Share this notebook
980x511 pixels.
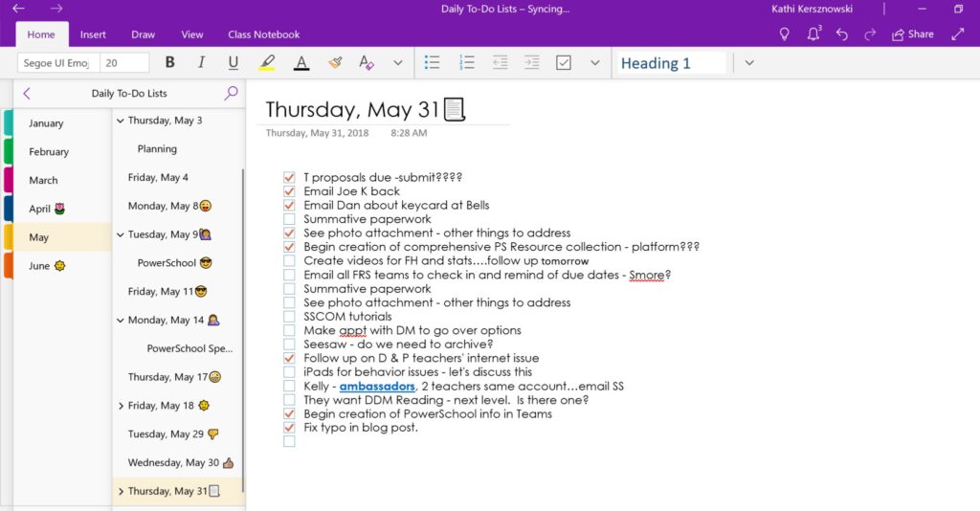coord(912,34)
